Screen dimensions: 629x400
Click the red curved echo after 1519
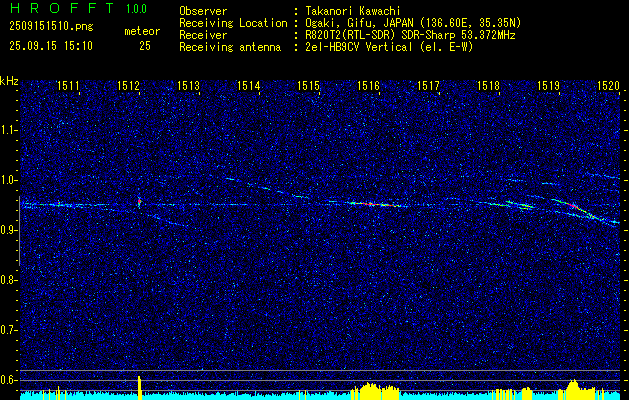point(572,206)
